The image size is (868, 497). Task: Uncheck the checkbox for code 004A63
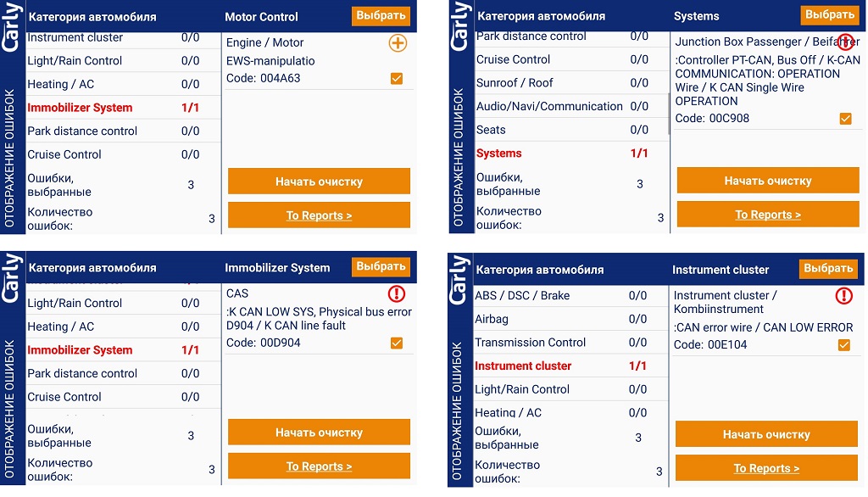coord(396,78)
